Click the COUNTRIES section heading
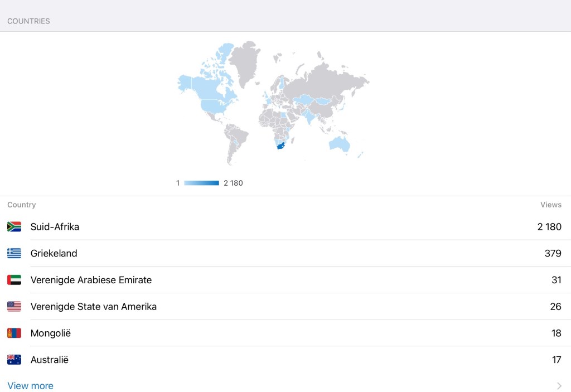 point(28,21)
